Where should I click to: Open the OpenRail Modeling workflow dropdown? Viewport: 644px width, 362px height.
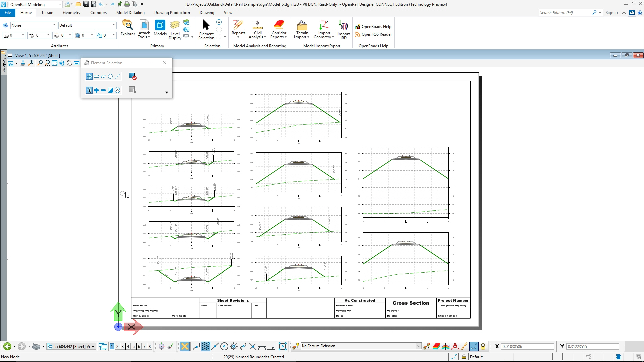pos(60,4)
